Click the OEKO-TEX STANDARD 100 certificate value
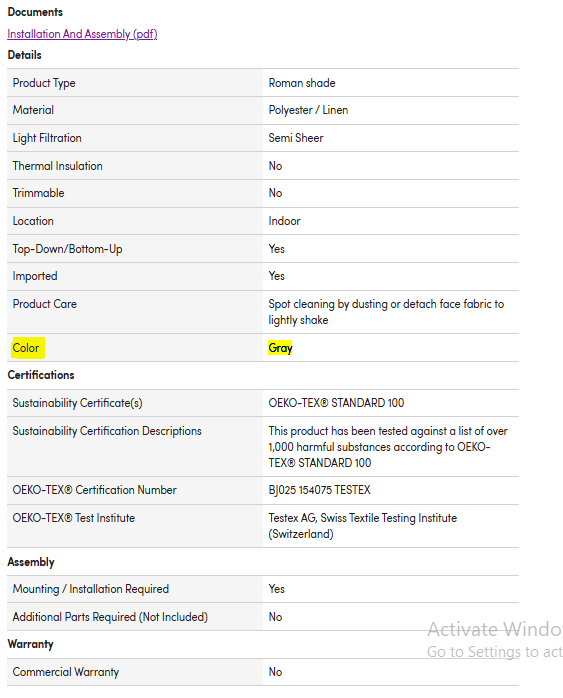563x698 pixels. 336,403
